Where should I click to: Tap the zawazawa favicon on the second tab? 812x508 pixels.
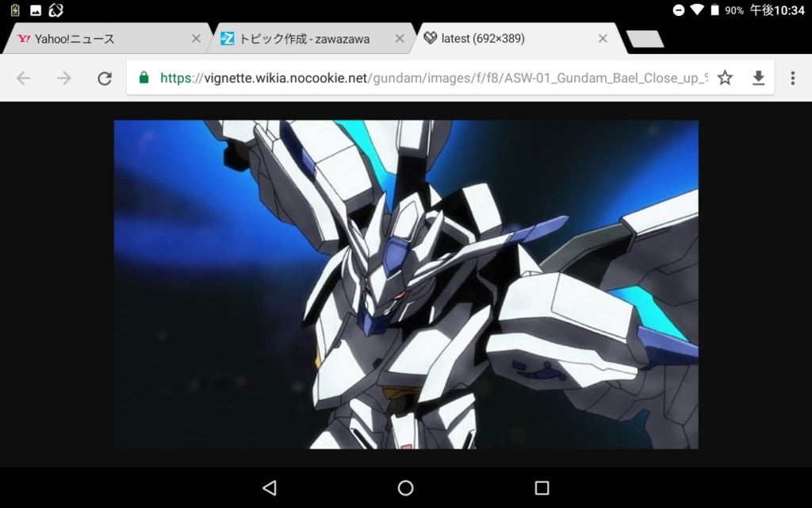point(227,38)
